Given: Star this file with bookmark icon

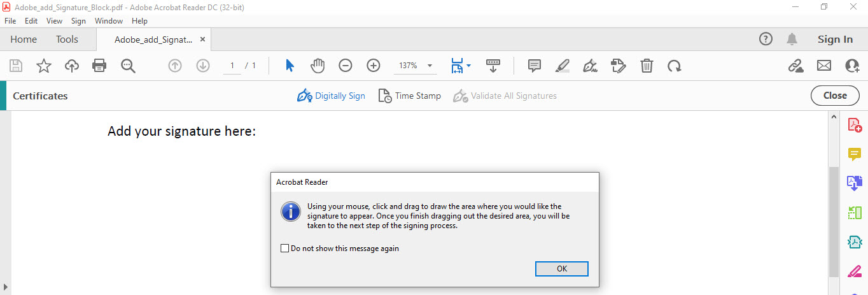Looking at the screenshot, I should 43,66.
